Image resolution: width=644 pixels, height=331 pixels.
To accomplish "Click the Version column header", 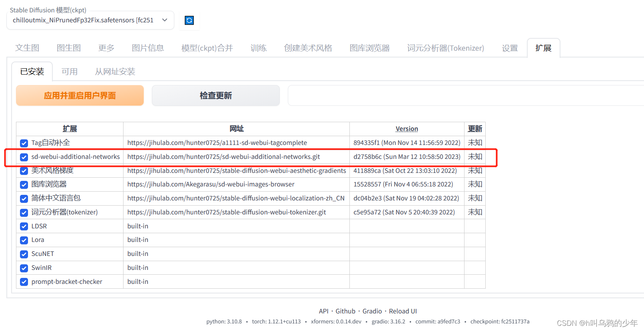I will point(407,129).
